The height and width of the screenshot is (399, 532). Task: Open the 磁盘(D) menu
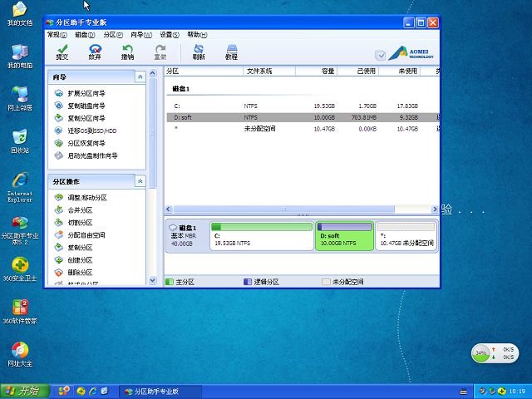pos(85,35)
